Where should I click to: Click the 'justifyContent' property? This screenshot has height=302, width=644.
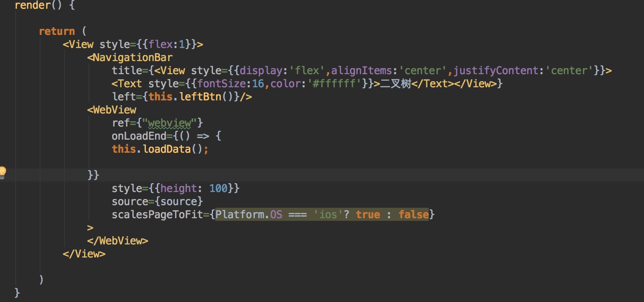pyautogui.click(x=496, y=71)
